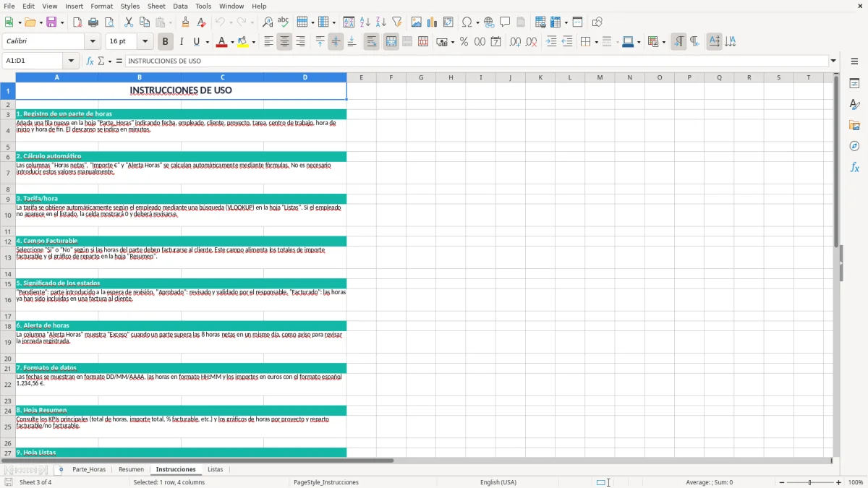This screenshot has width=868, height=488.
Task: Switch to the Listas sheet tab
Action: point(216,470)
